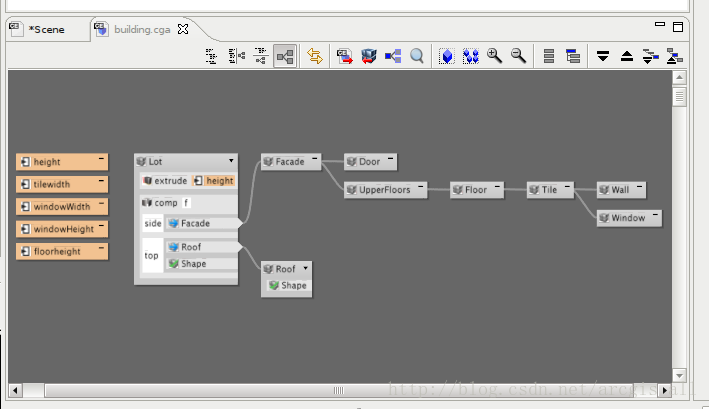Toggle the Lot node dropdown arrow
Screen dimensions: 709x409
pyautogui.click(x=231, y=161)
